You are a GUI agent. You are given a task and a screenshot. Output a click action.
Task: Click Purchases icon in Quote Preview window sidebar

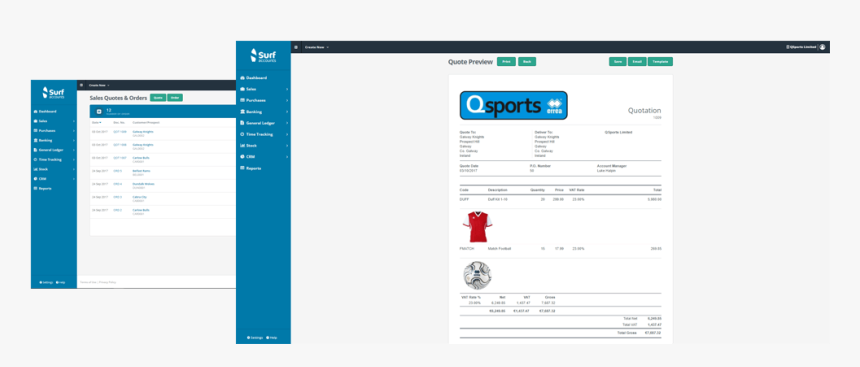242,100
